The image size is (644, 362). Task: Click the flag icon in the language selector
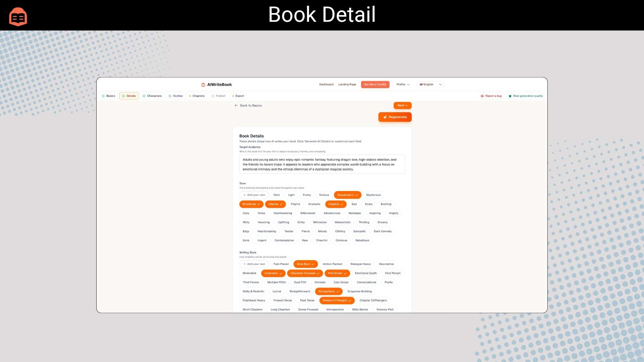pos(421,84)
